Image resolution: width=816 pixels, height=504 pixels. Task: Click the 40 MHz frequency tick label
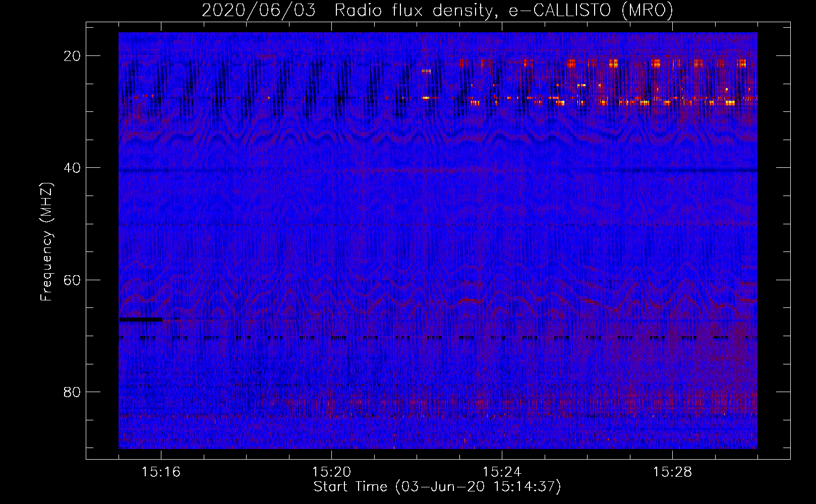pos(72,168)
